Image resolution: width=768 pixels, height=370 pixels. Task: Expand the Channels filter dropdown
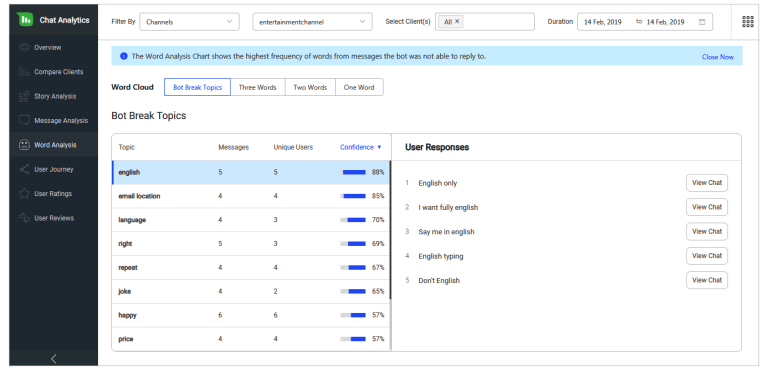(190, 22)
